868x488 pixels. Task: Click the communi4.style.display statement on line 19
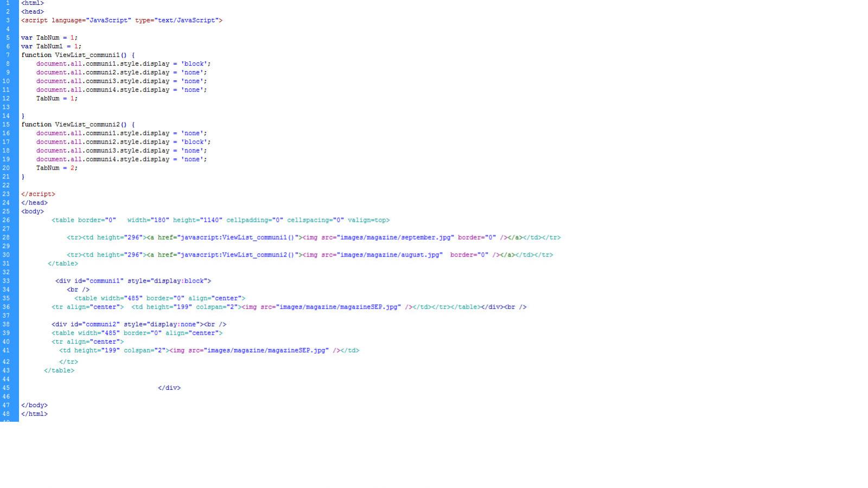point(122,159)
